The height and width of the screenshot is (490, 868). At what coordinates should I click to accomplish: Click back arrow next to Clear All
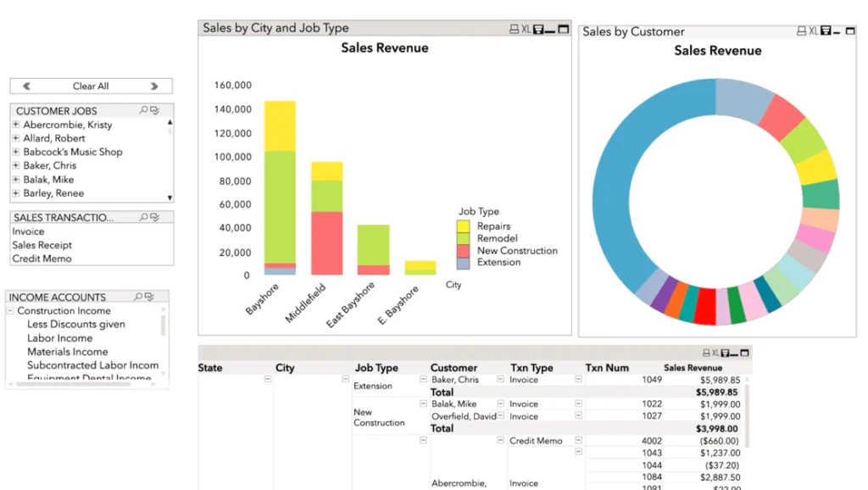coord(26,86)
